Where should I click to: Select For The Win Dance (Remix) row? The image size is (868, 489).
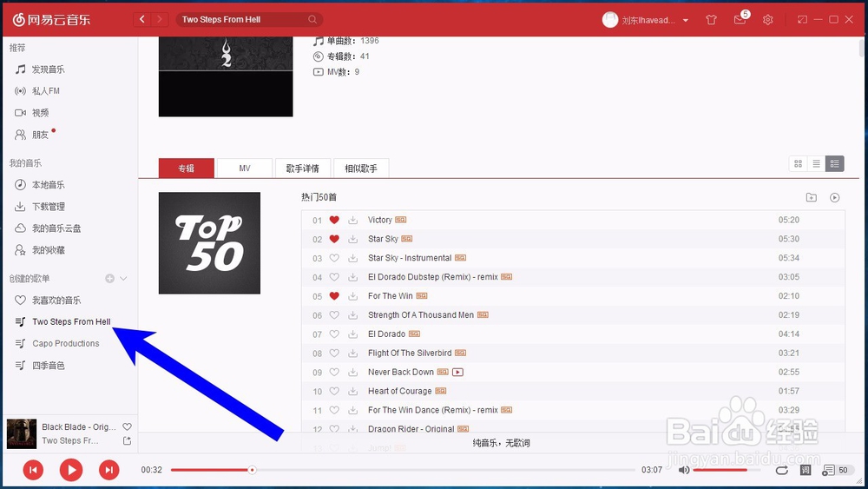pyautogui.click(x=573, y=410)
